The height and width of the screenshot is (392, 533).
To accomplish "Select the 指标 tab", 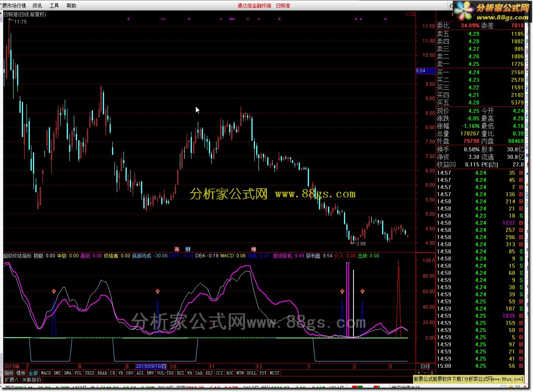I will (x=9, y=373).
